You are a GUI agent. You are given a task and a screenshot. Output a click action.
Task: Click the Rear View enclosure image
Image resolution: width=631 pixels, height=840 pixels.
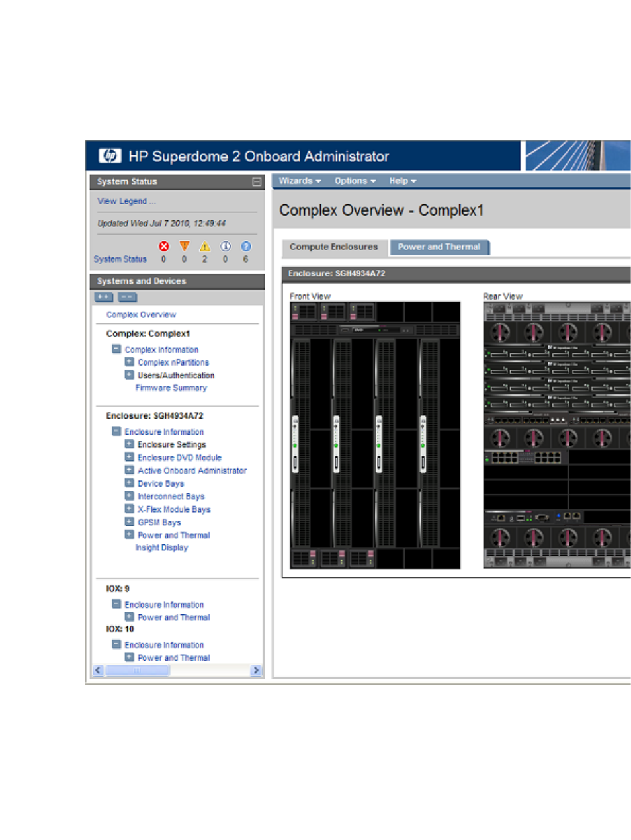tap(557, 435)
